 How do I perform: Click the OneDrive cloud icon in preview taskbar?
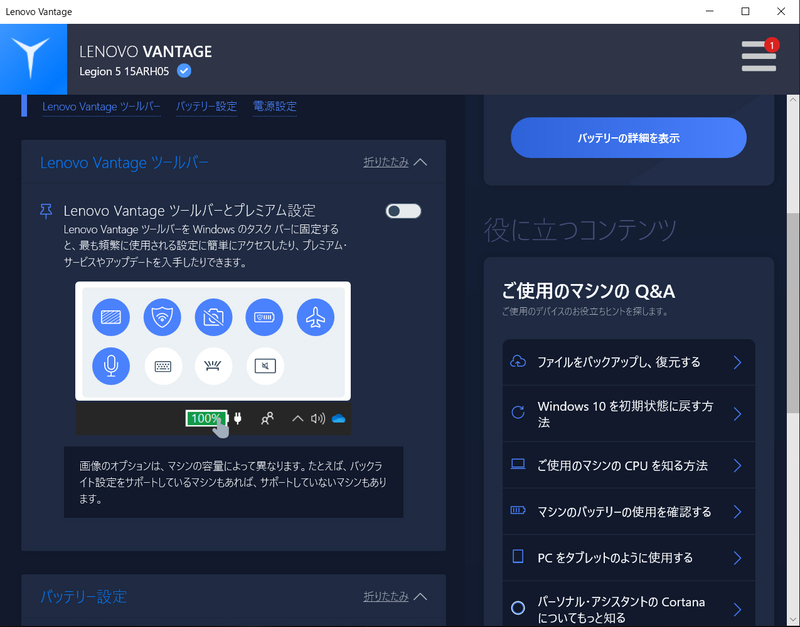[338, 419]
